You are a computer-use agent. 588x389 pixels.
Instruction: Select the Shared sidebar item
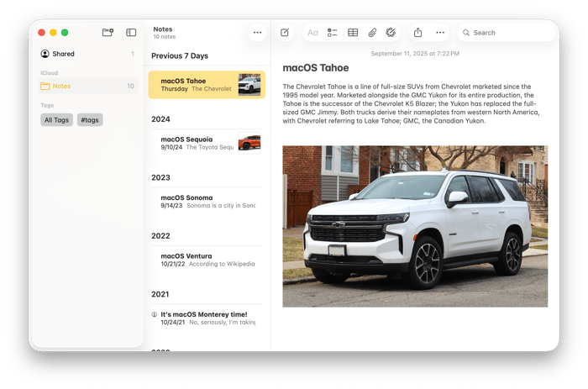pos(88,54)
